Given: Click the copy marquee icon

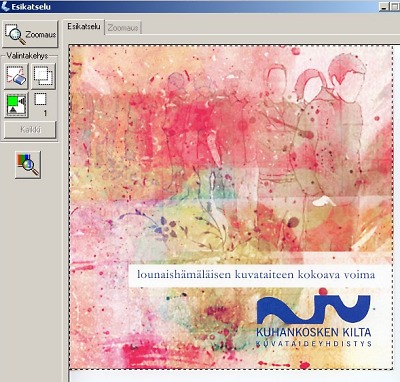Looking at the screenshot, I should (x=43, y=76).
